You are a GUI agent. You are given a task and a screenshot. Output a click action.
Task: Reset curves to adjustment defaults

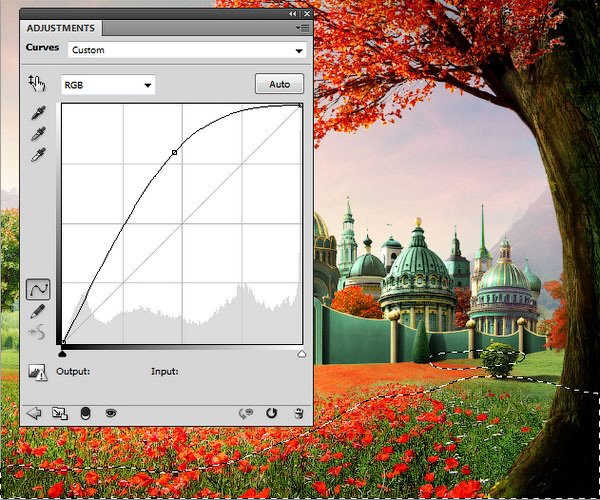271,413
